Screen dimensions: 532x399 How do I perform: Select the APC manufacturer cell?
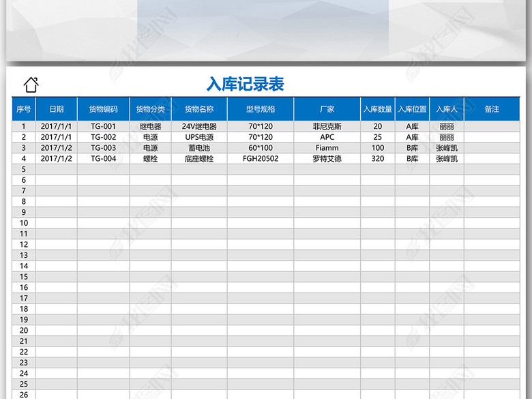click(327, 137)
